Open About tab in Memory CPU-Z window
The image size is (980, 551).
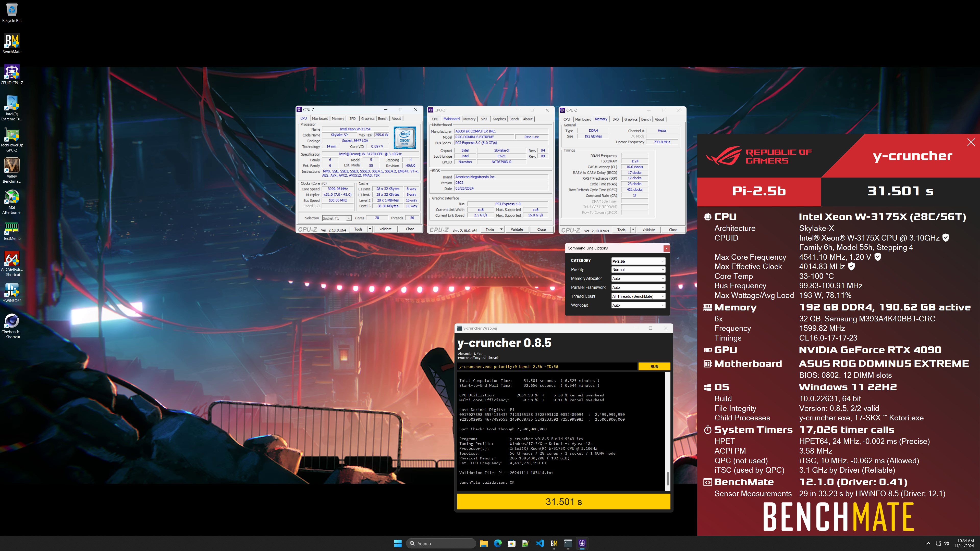pyautogui.click(x=659, y=119)
